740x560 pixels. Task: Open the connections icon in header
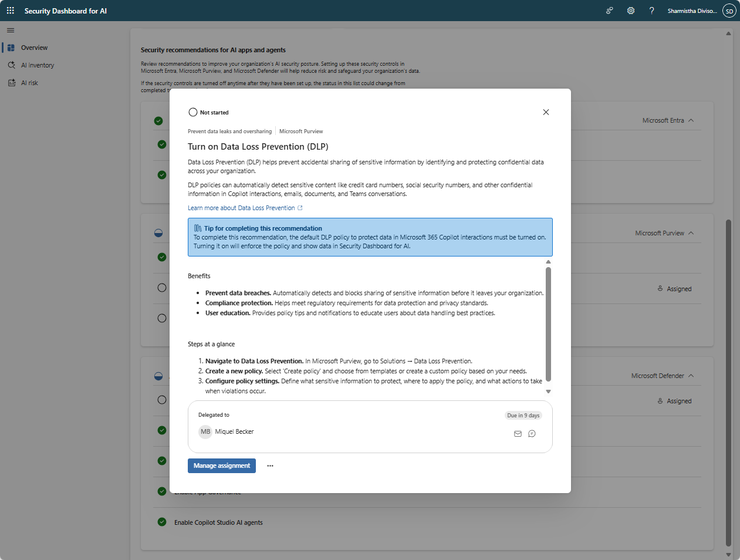coord(610,11)
